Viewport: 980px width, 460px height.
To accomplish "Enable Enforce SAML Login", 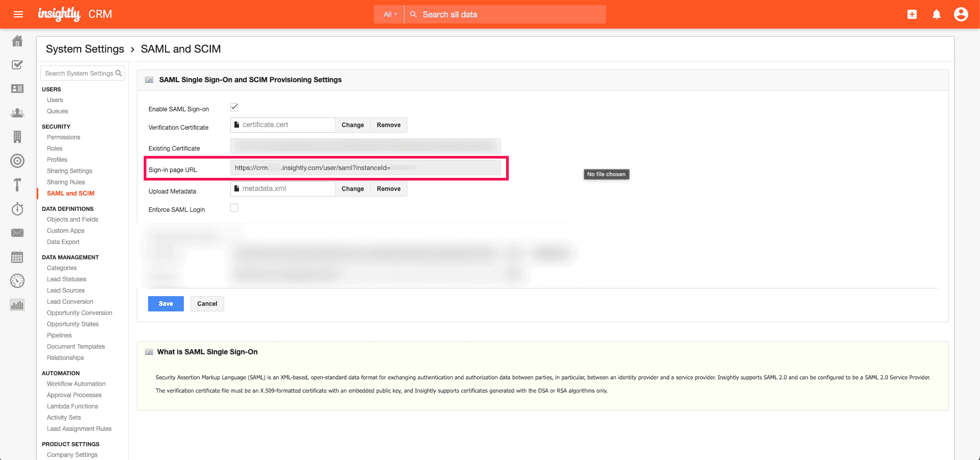I will (234, 207).
